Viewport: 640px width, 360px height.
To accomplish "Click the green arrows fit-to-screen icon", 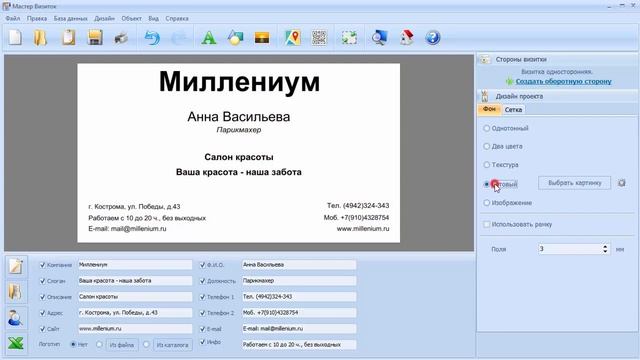I will pos(349,38).
